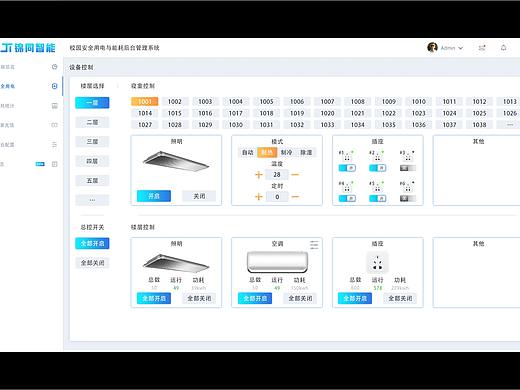The width and height of the screenshot is (520, 390).
Task: Click the lamp image in room 照明 panel
Action: (176, 161)
